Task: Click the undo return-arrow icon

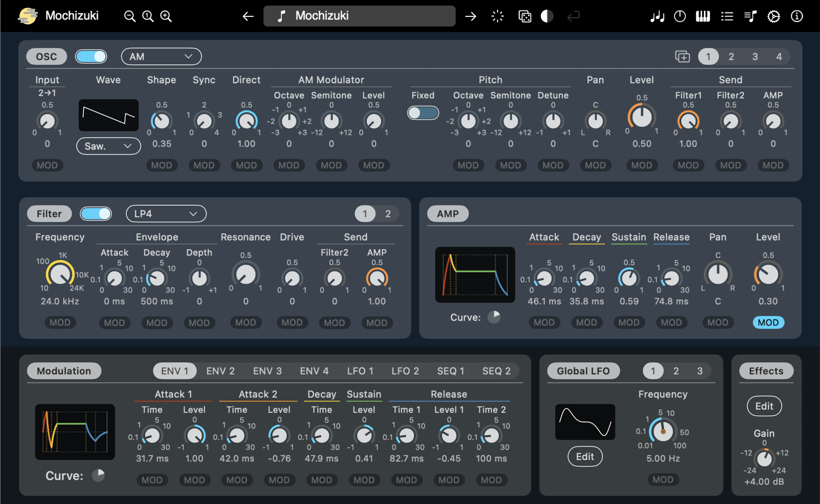Action: click(573, 16)
